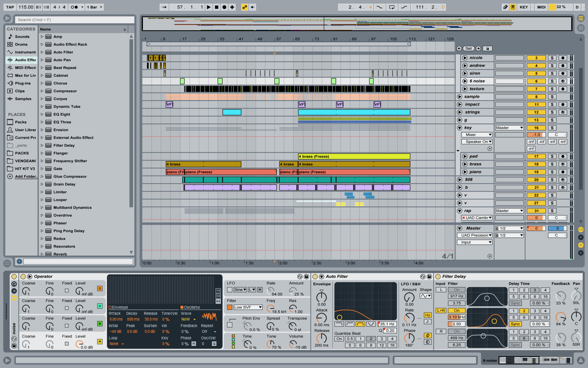Open LFO Sine waveform dropdown
Screen dimensions: 588x368
(240, 290)
